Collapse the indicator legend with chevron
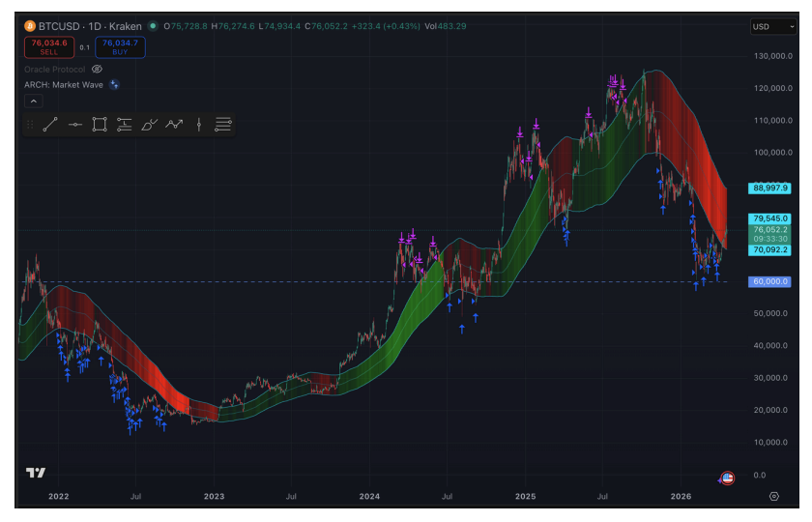This screenshot has width=812, height=522. coord(33,101)
